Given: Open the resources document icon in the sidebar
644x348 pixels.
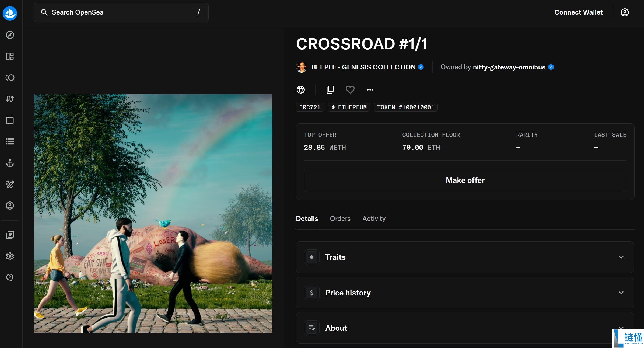Looking at the screenshot, I should point(10,235).
